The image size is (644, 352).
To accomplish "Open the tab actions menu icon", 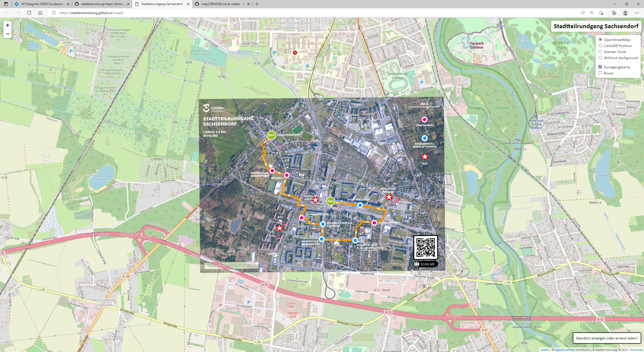I will click(6, 4).
